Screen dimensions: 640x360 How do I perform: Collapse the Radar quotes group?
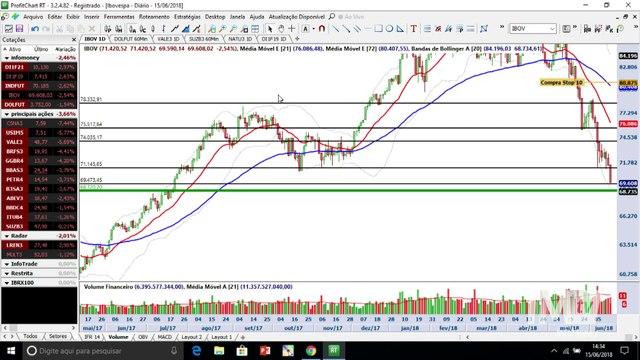coord(7,236)
